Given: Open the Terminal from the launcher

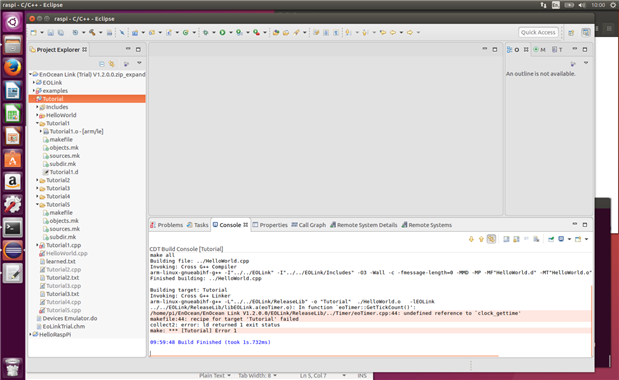Looking at the screenshot, I should pos(13,228).
